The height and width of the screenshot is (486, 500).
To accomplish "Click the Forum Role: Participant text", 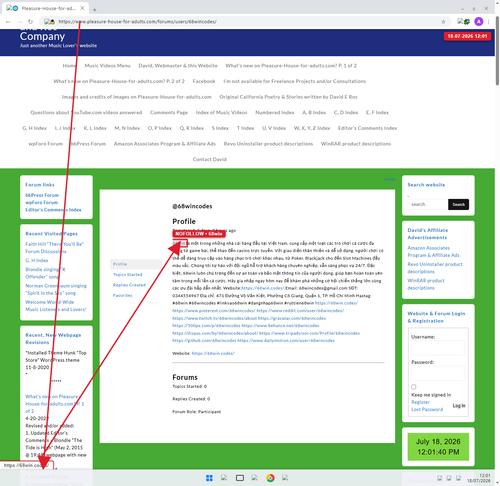I will click(x=196, y=412).
